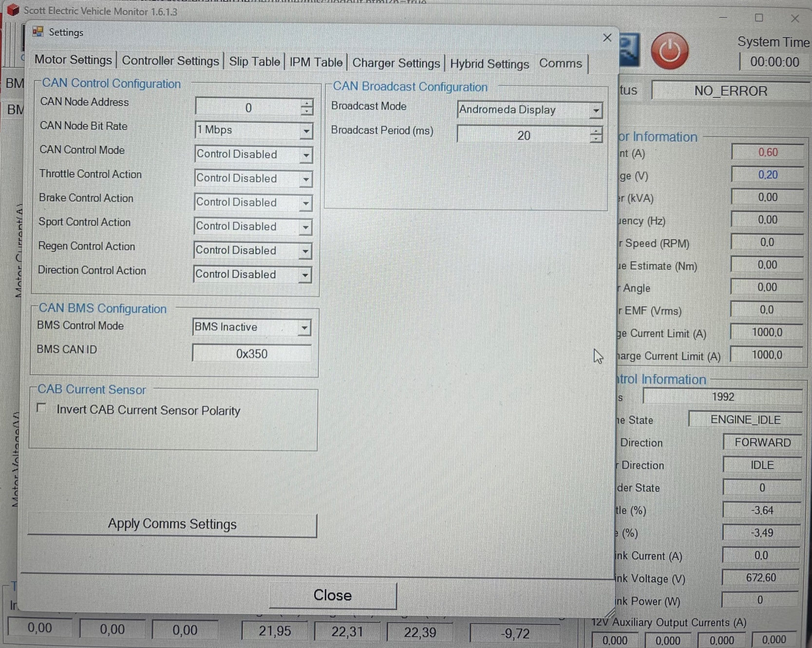Image resolution: width=812 pixels, height=648 pixels.
Task: Decrease the Broadcast Period value
Action: (596, 139)
